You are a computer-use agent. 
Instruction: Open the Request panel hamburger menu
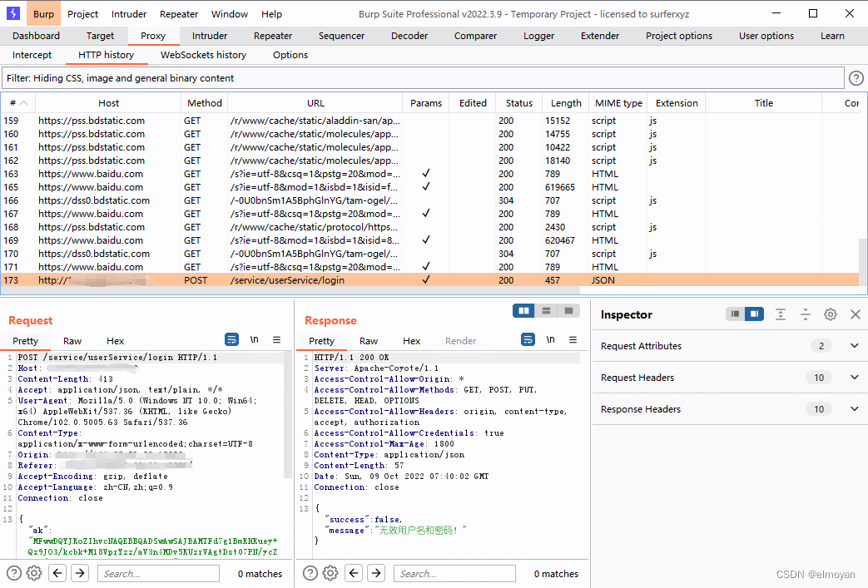coord(277,339)
